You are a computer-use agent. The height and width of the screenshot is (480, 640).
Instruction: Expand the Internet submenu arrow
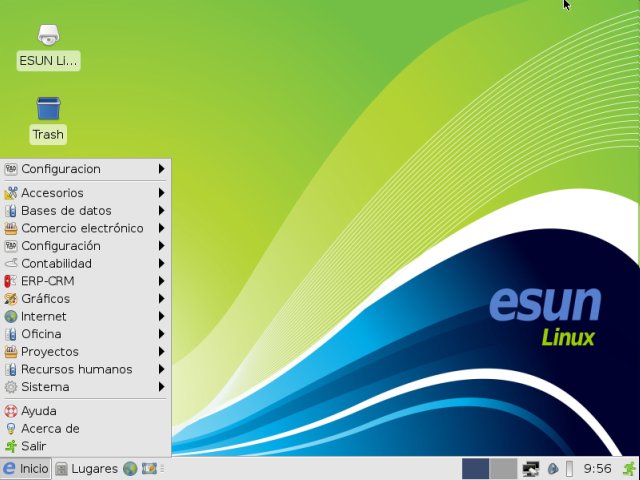[x=162, y=316]
